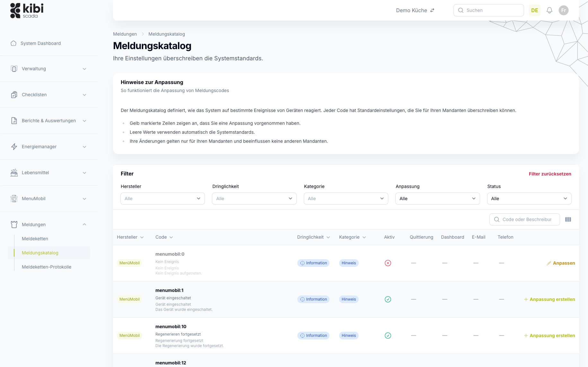Image resolution: width=588 pixels, height=367 pixels.
Task: Open the Anpassung filter dropdown
Action: point(437,199)
